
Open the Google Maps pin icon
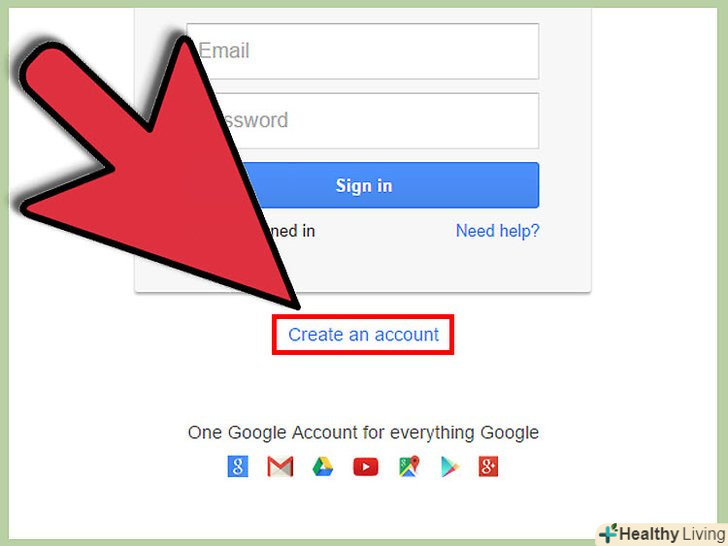coord(409,466)
